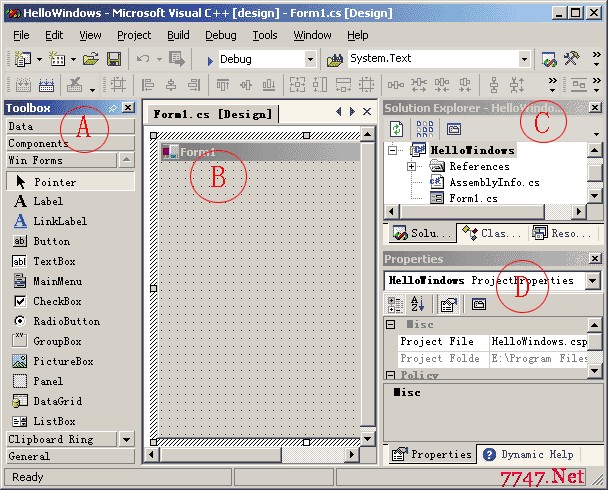Open the Project menu
The image size is (608, 490).
point(134,35)
